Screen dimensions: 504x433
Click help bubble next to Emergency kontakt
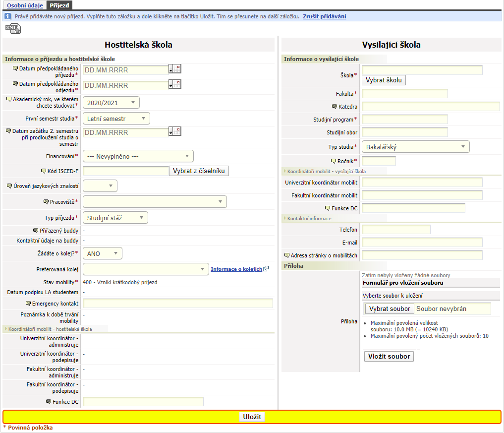coord(28,304)
